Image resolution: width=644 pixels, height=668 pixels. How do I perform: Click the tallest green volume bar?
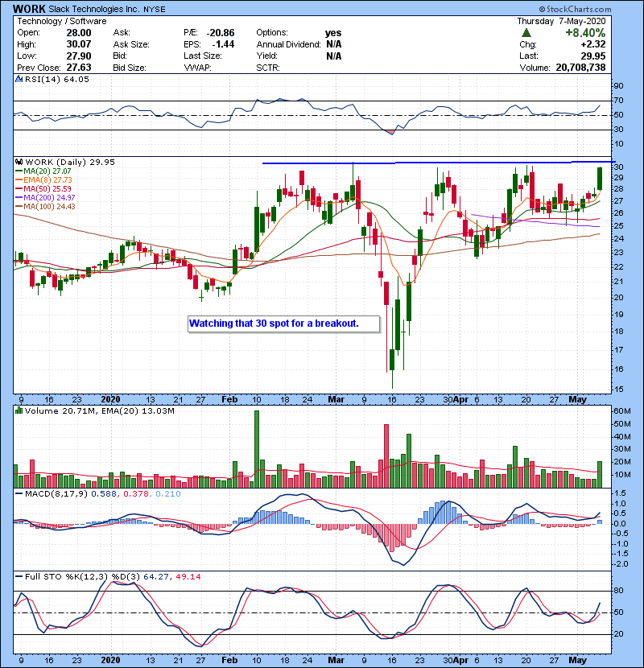pyautogui.click(x=257, y=449)
